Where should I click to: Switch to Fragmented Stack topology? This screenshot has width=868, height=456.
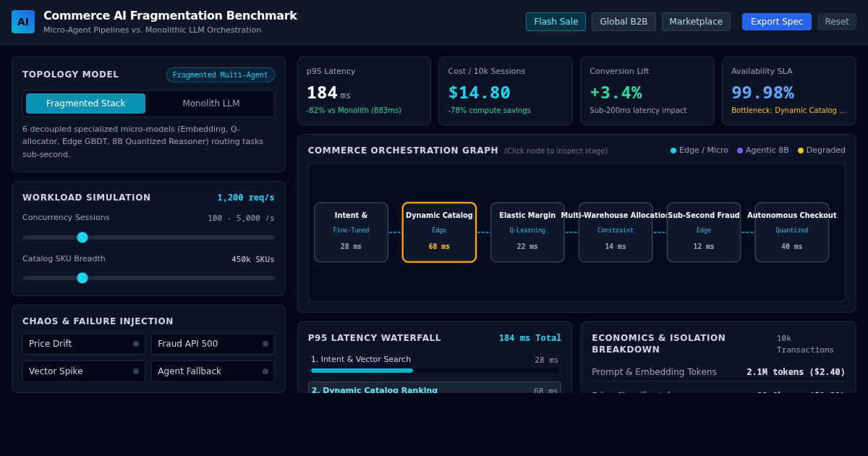[85, 104]
